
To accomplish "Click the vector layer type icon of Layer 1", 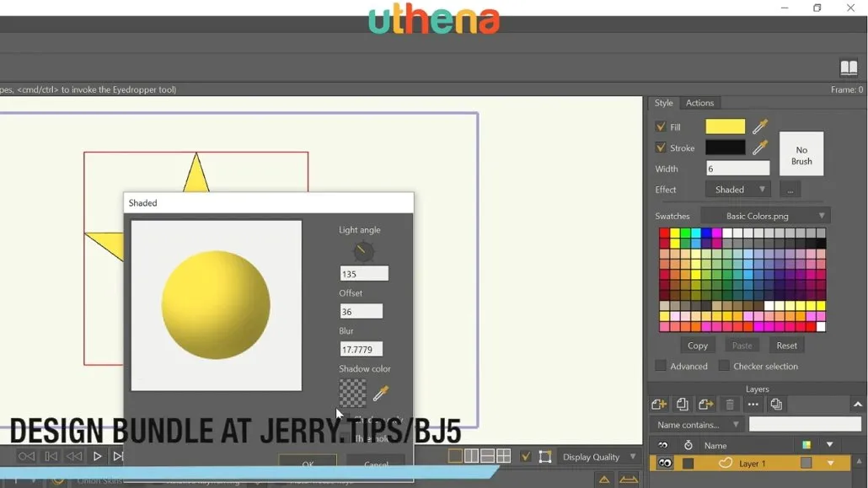I will tap(726, 463).
